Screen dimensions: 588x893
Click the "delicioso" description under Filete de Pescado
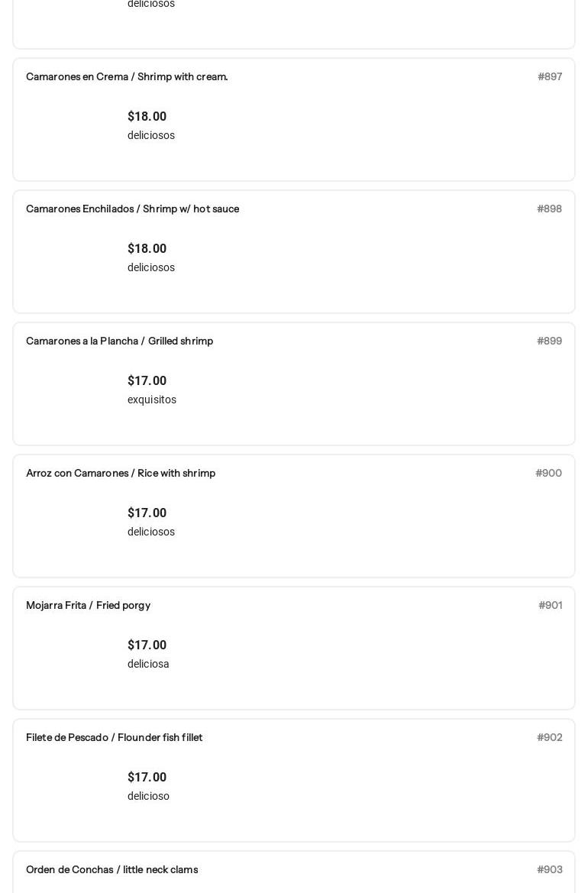click(148, 797)
